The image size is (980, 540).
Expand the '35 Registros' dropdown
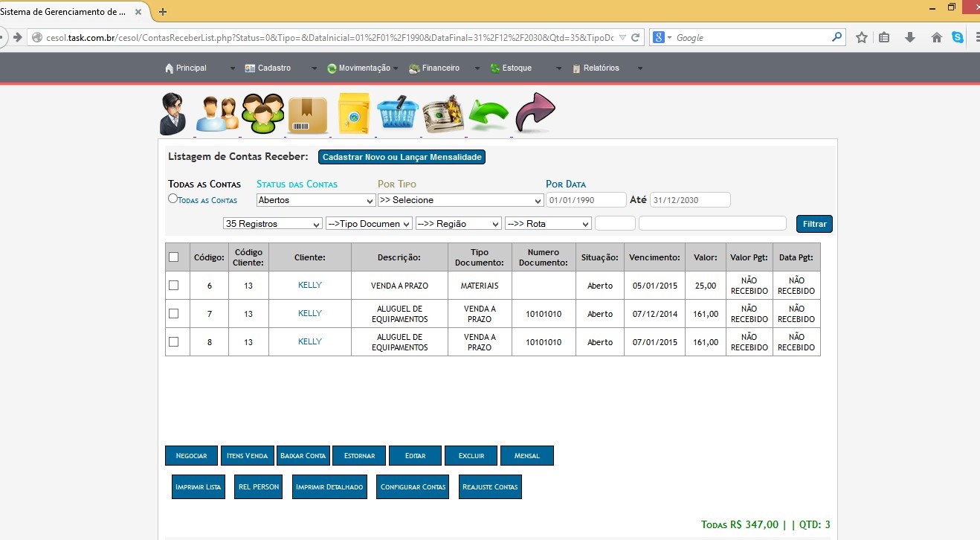point(272,224)
